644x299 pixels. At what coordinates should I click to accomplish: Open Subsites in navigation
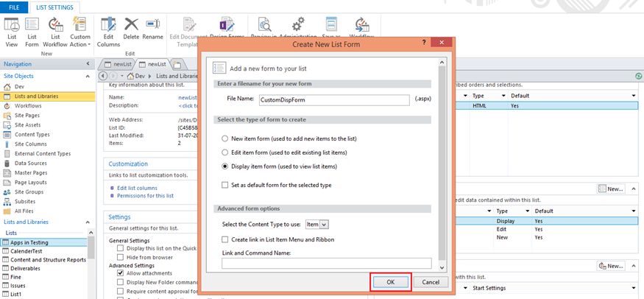[x=25, y=201]
